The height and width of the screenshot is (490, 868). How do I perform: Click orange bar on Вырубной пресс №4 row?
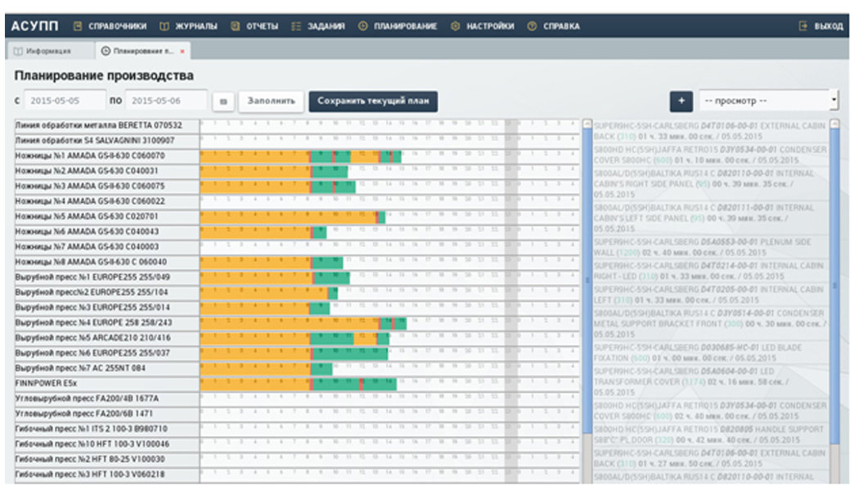(289, 323)
